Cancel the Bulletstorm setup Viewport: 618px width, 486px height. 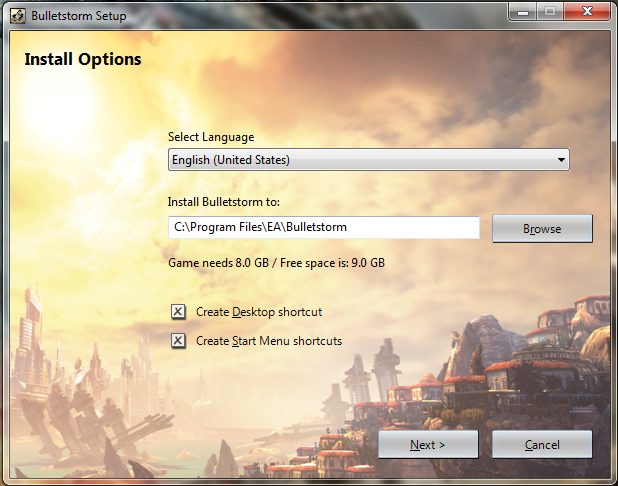pos(542,445)
